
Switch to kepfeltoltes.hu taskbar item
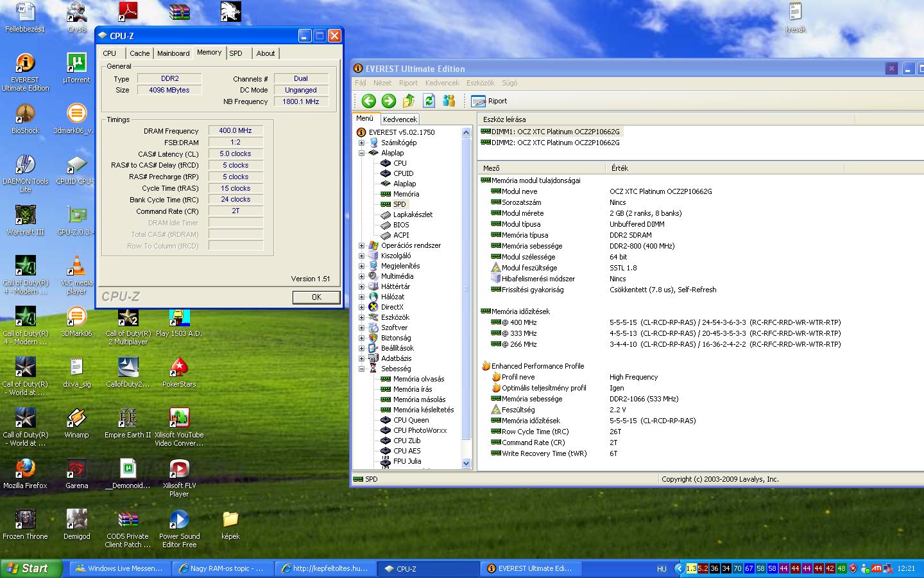[326, 568]
